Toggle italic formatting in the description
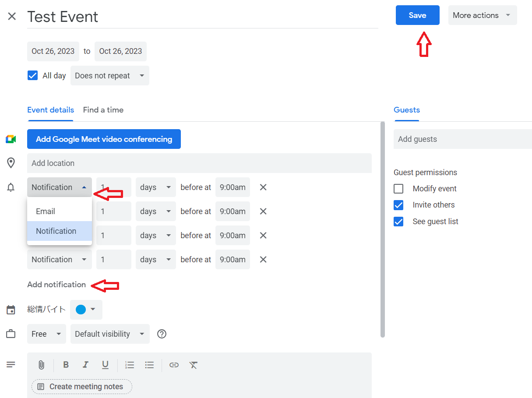Viewport: 532px width, 398px height. coord(86,365)
